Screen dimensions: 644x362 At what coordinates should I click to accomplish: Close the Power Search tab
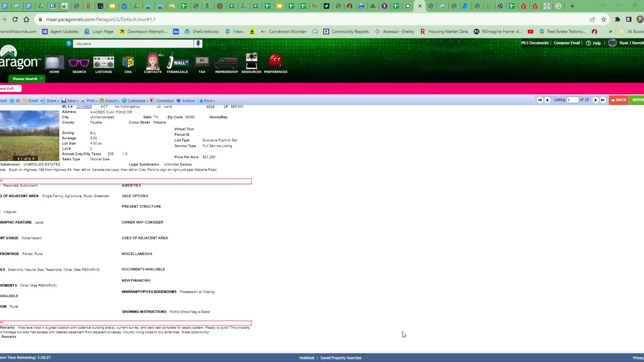coord(41,78)
